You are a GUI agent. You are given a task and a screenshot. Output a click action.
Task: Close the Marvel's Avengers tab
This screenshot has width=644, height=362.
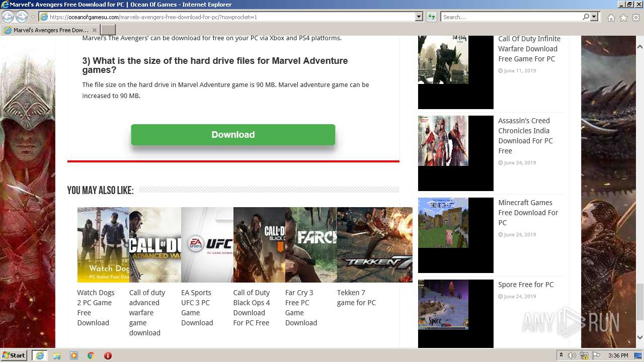point(94,30)
